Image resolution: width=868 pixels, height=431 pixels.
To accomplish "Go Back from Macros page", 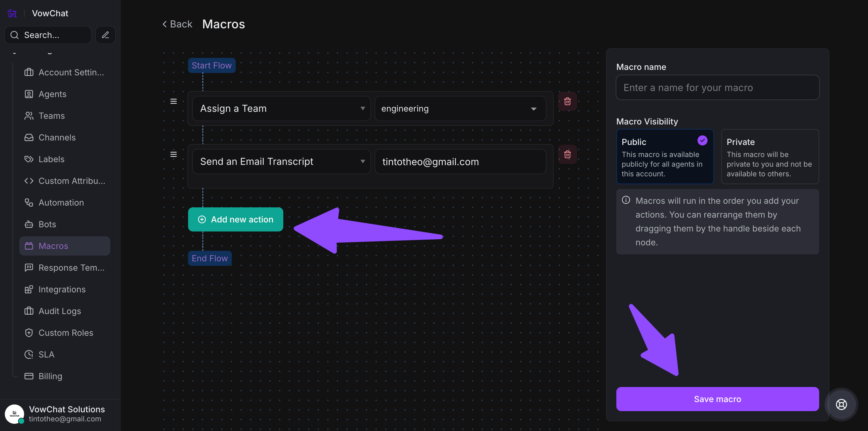I will (x=177, y=24).
